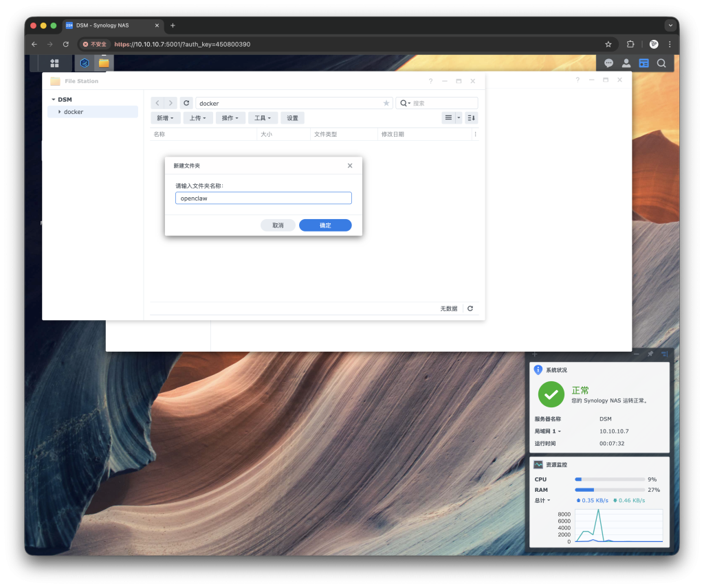Click the folder name input field
Screen dimensions: 704x588
click(263, 198)
